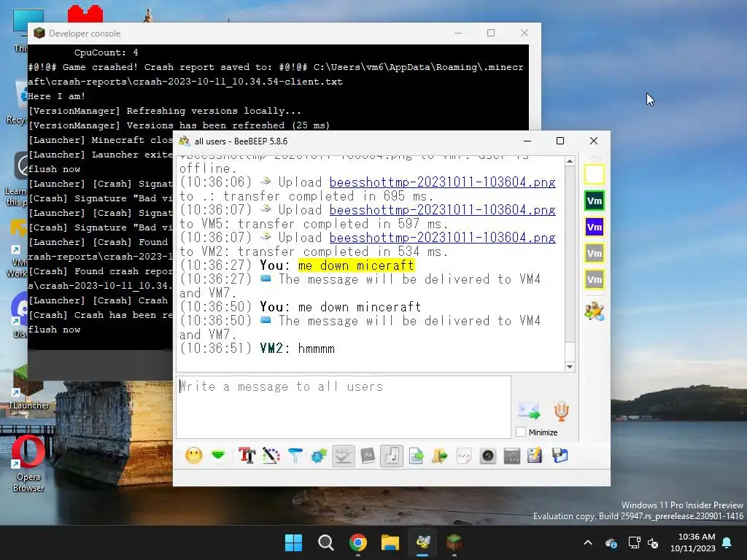Minimize the BeeBEEP window
Viewport: 747px width, 560px height.
(527, 141)
